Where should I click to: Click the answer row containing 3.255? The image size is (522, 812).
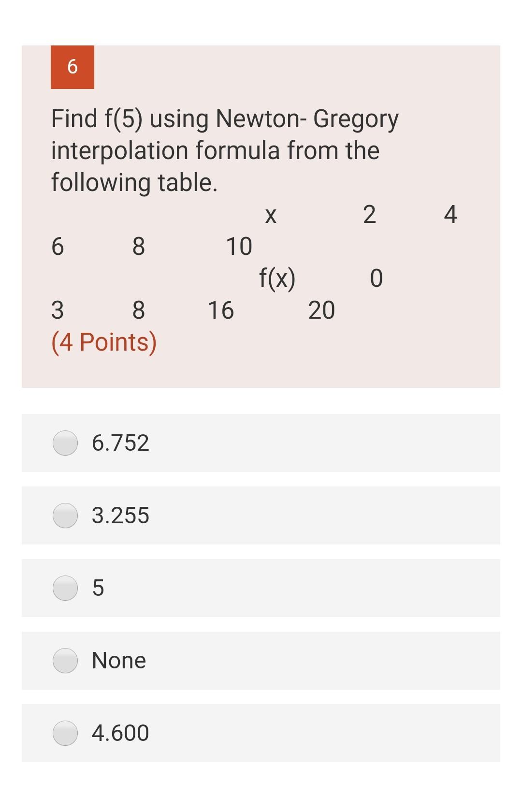click(261, 516)
